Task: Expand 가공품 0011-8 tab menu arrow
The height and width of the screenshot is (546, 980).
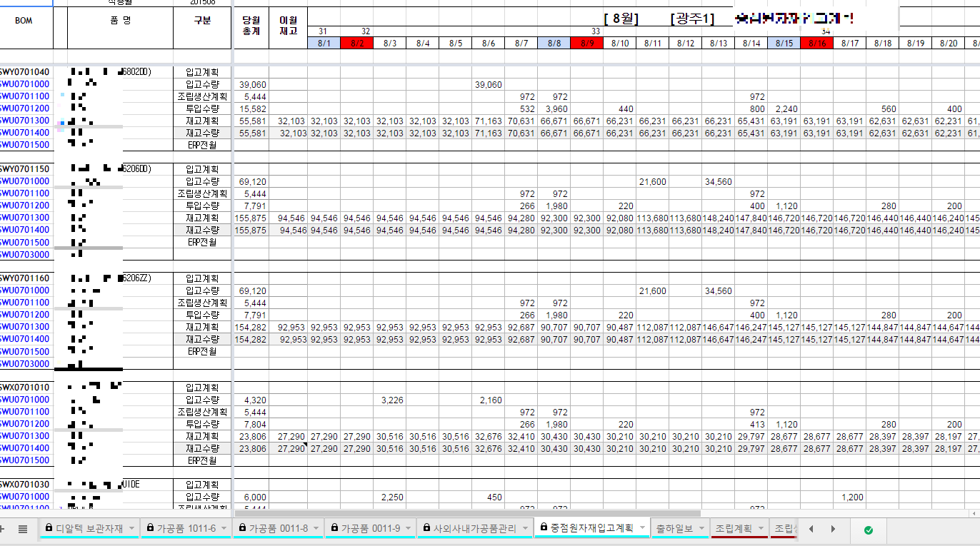Action: point(316,528)
